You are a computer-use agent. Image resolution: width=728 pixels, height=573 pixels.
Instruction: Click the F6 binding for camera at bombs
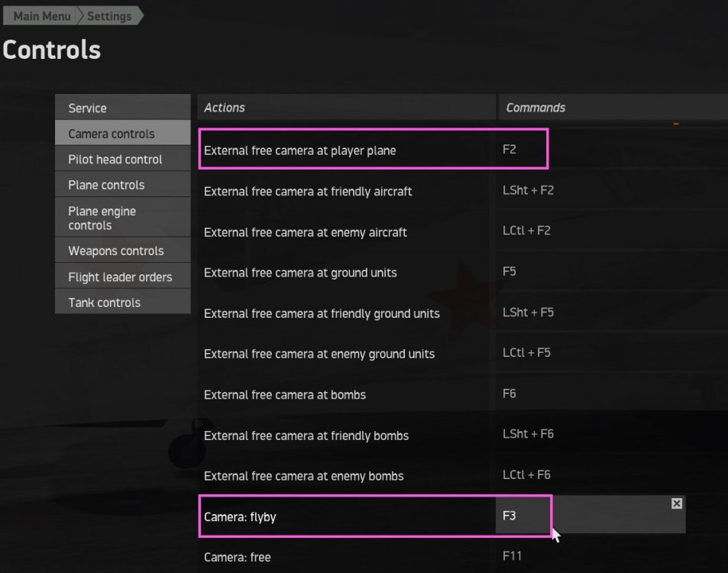point(510,393)
